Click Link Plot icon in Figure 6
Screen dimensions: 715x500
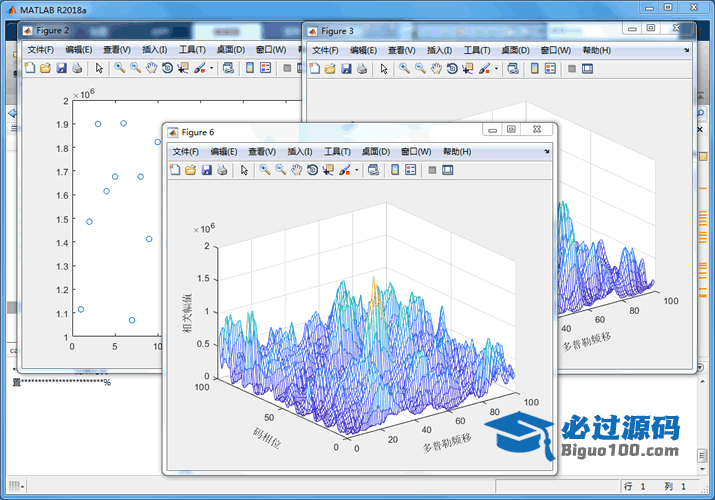(373, 170)
